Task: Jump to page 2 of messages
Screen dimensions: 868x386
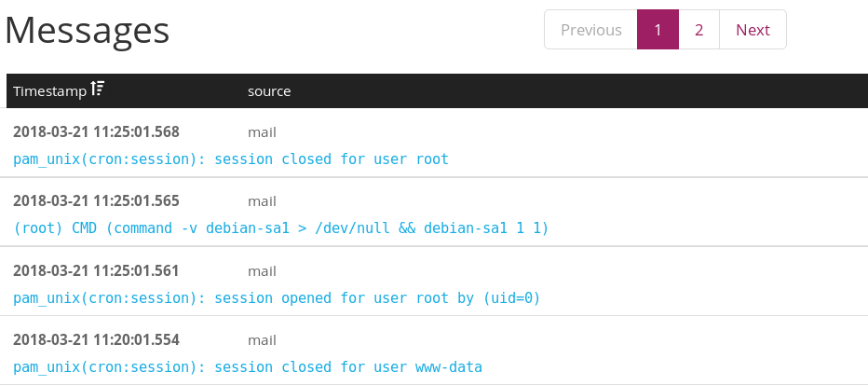Action: coord(698,30)
